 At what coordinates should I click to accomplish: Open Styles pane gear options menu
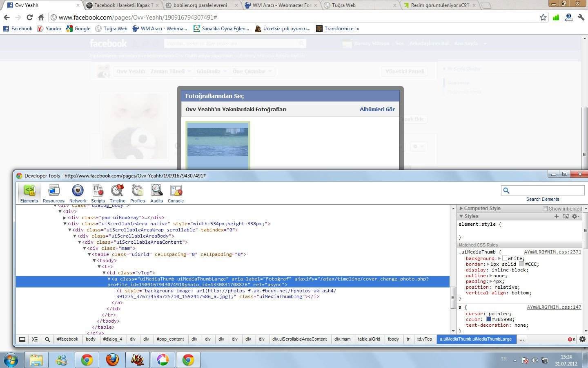(x=576, y=216)
